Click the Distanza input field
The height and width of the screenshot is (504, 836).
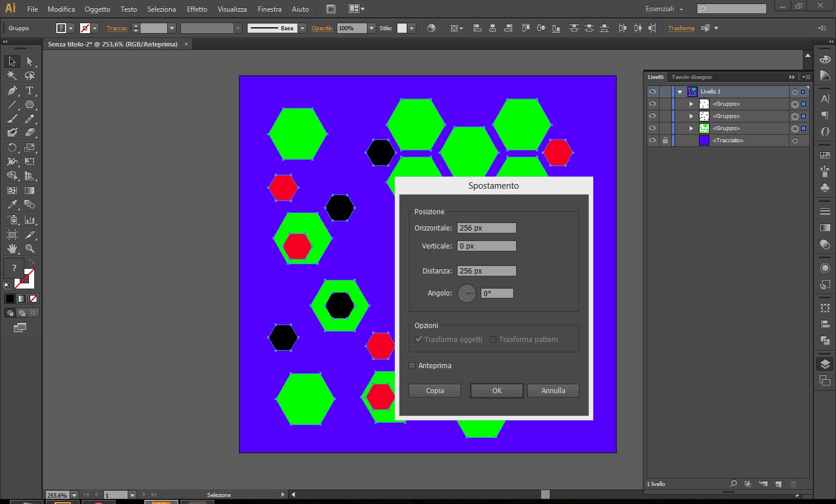click(487, 271)
